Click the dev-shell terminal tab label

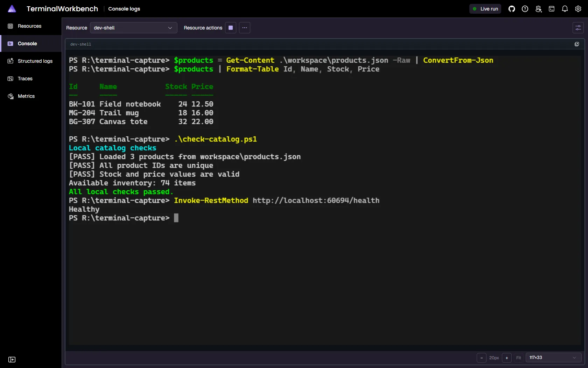point(80,44)
